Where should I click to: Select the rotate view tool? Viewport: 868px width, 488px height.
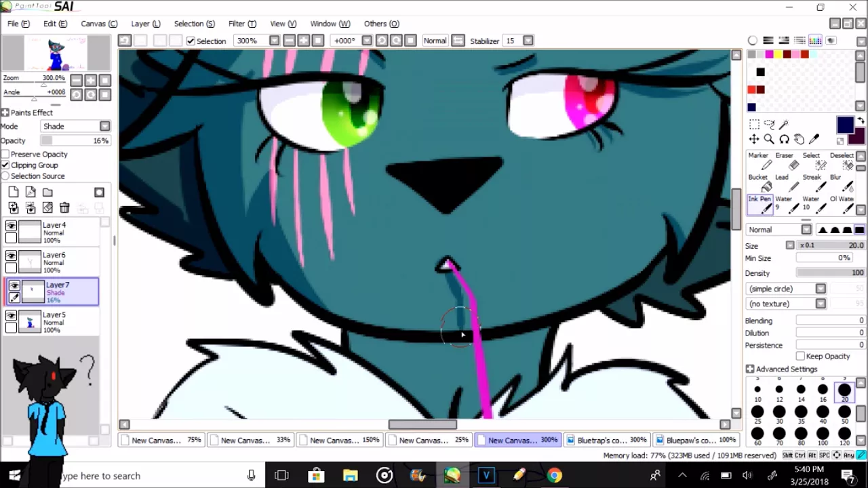[784, 139]
